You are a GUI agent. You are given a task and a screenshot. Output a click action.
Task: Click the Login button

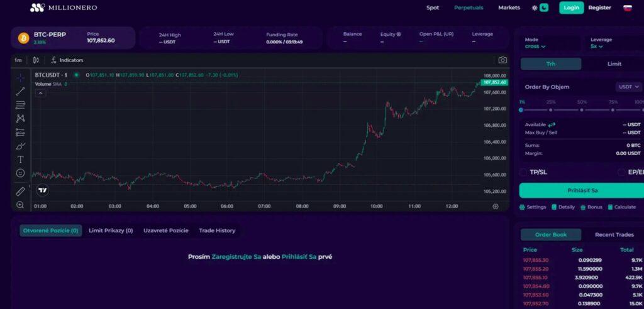click(x=571, y=8)
